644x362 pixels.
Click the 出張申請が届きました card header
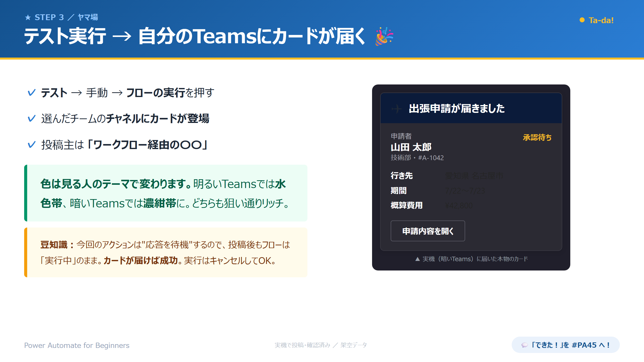[x=471, y=108]
